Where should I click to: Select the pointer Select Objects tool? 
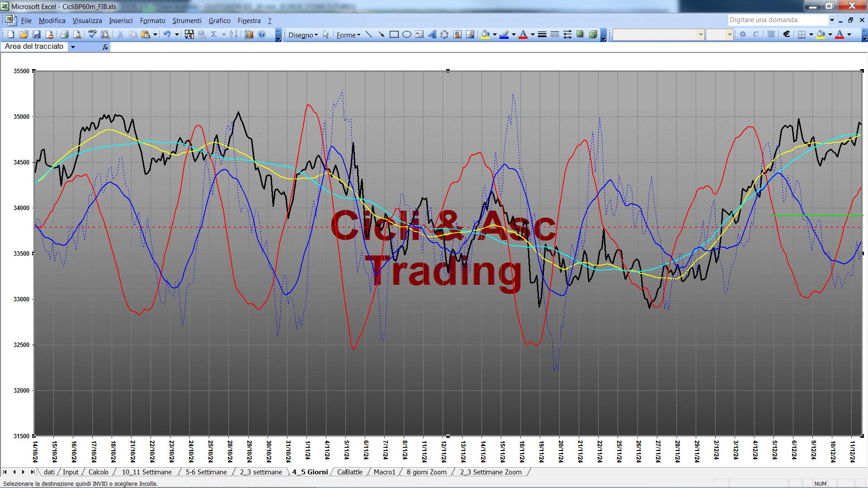click(x=326, y=34)
